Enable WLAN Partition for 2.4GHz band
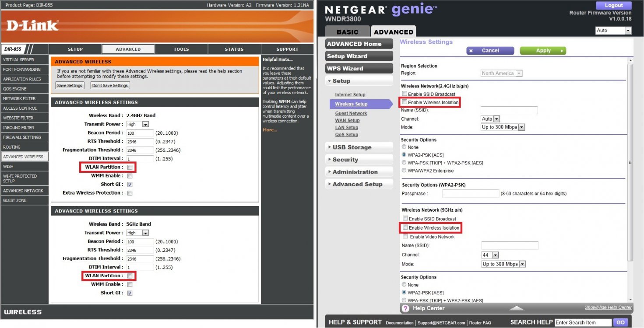This screenshot has width=644, height=328. (130, 167)
